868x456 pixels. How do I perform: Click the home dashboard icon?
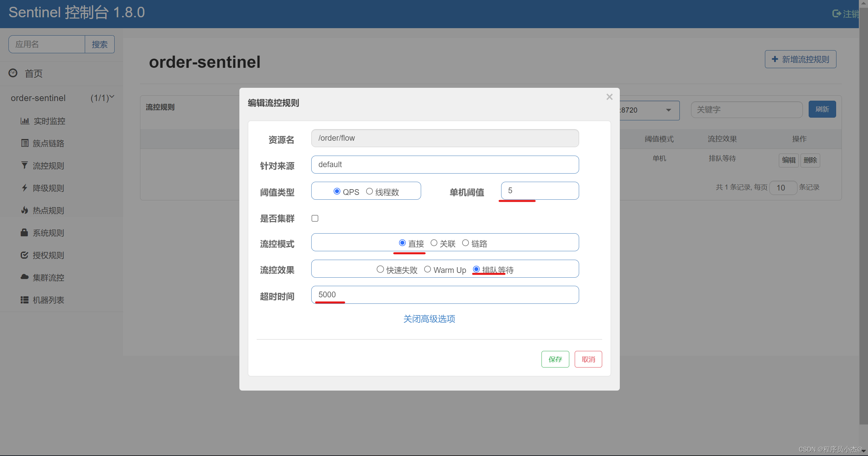(x=13, y=73)
